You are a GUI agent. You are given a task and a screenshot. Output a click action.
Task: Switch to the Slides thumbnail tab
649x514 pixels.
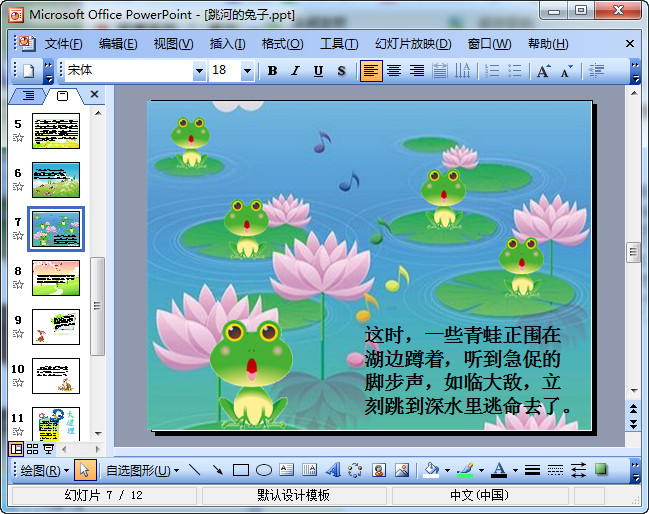point(62,96)
